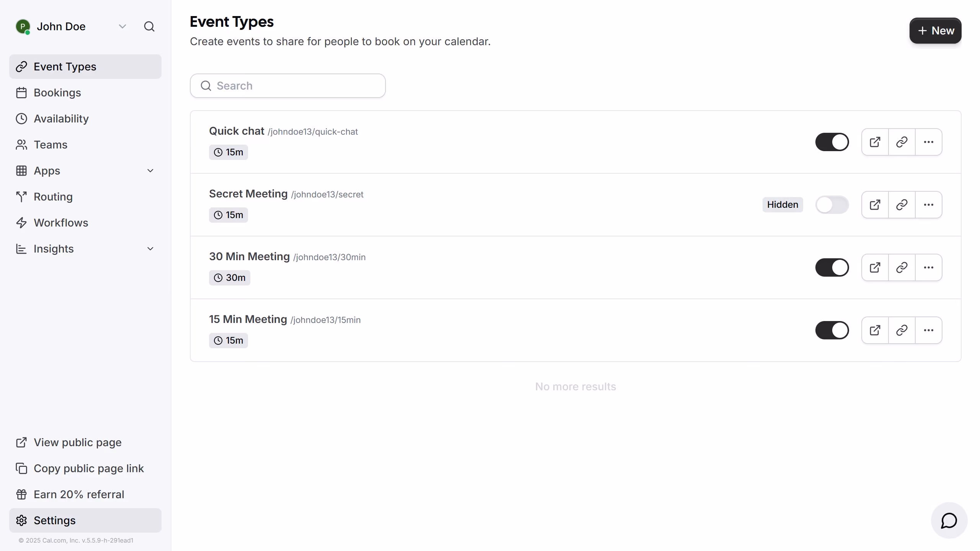Expand the Insights submenu chevron
980x551 pixels.
coord(150,249)
